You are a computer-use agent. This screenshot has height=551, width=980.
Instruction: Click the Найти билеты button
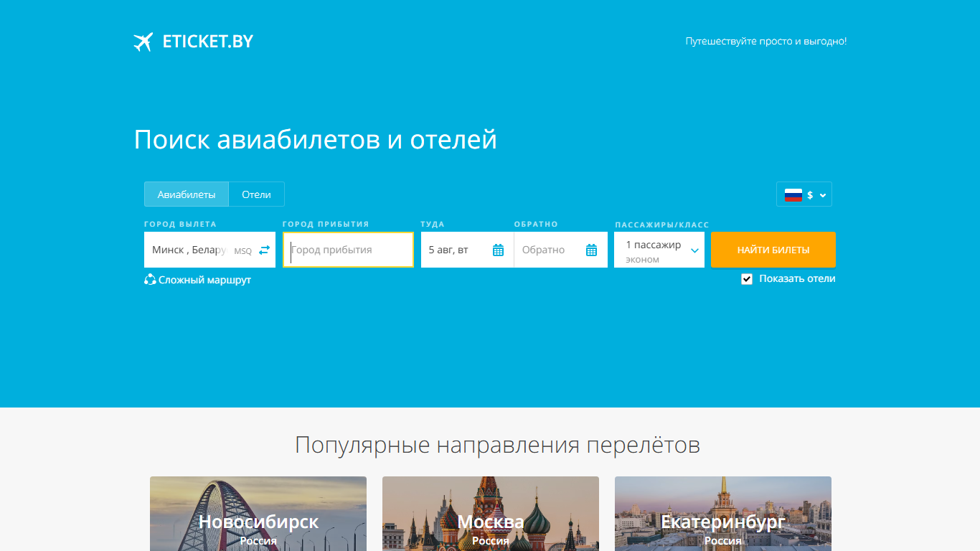[773, 250]
